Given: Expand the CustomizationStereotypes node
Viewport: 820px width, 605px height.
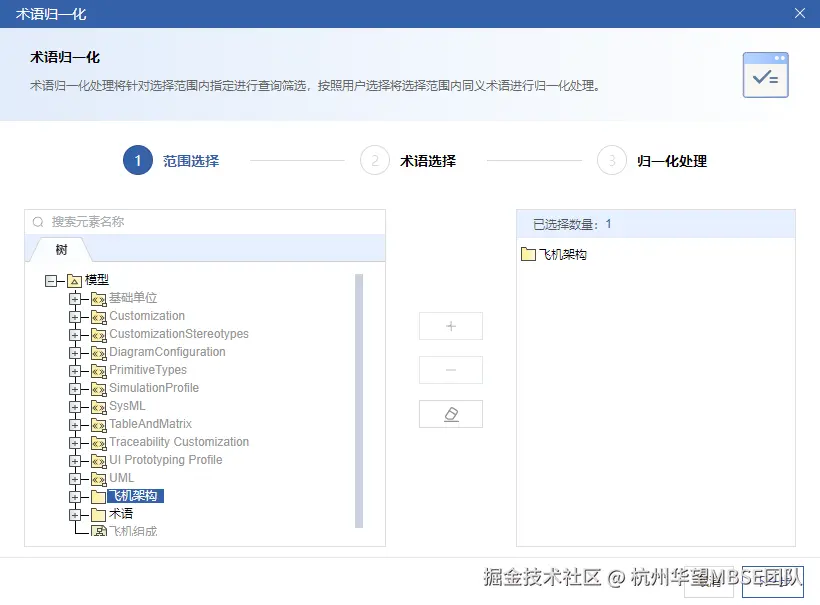Looking at the screenshot, I should tap(75, 335).
